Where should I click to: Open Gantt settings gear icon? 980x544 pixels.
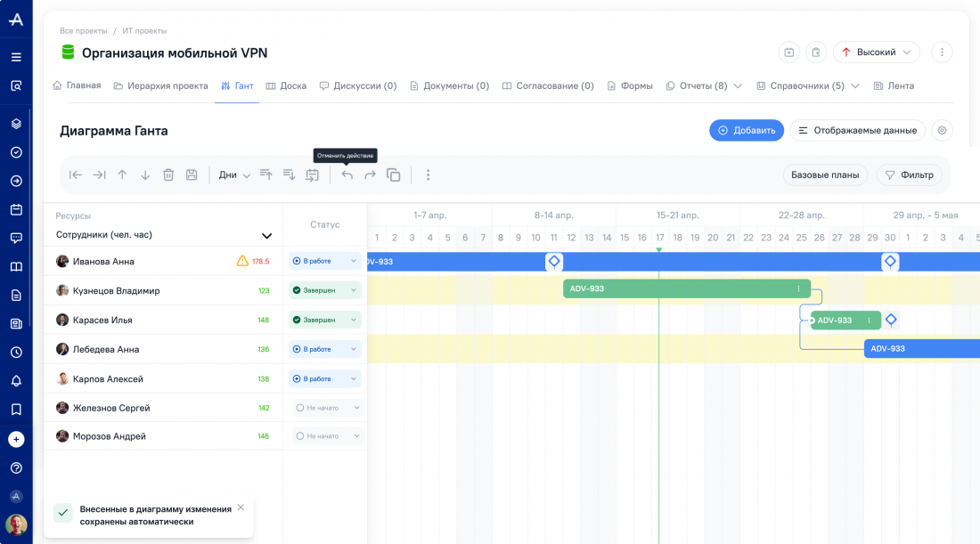point(942,130)
